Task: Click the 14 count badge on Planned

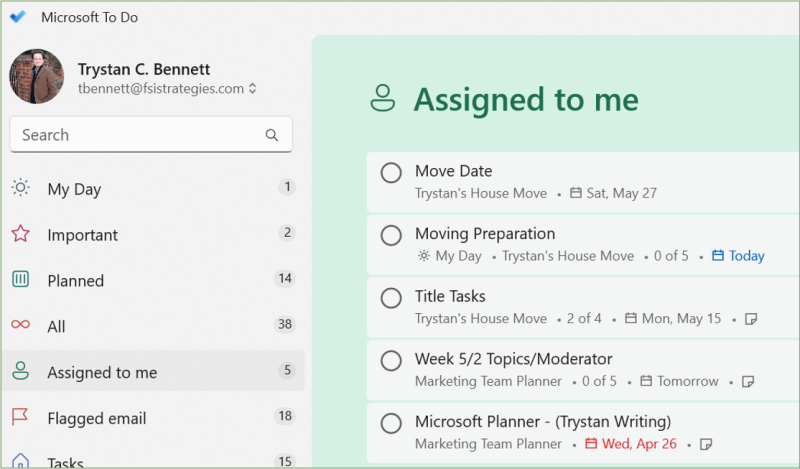Action: [285, 279]
